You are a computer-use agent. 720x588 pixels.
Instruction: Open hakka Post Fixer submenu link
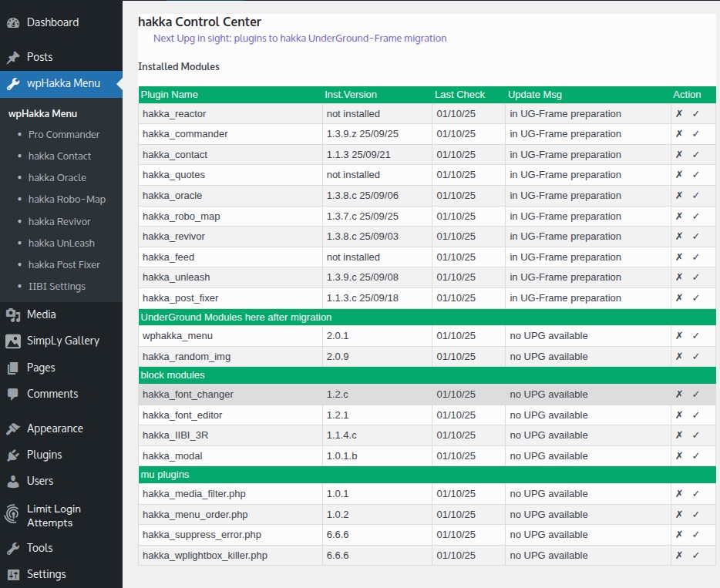[64, 264]
